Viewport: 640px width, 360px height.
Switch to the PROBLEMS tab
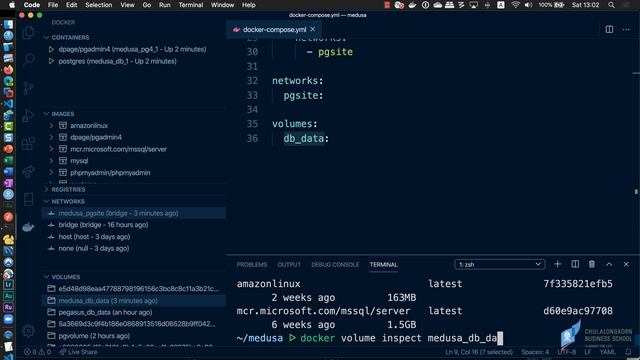click(x=252, y=264)
